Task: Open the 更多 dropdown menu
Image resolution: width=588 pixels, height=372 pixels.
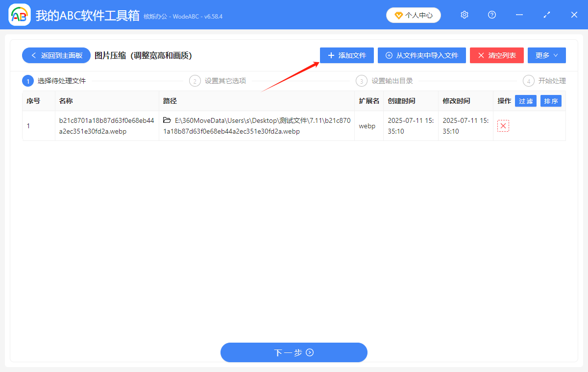Action: pos(546,55)
